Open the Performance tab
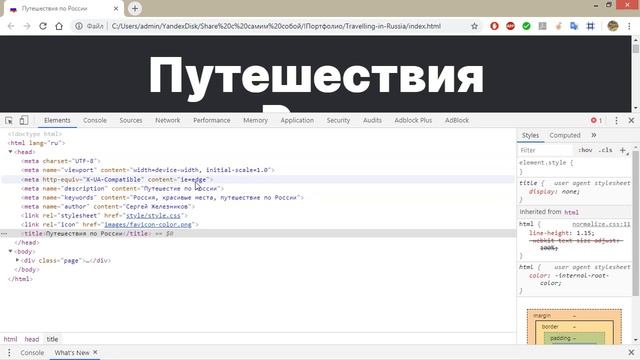Image resolution: width=640 pixels, height=360 pixels. click(211, 120)
